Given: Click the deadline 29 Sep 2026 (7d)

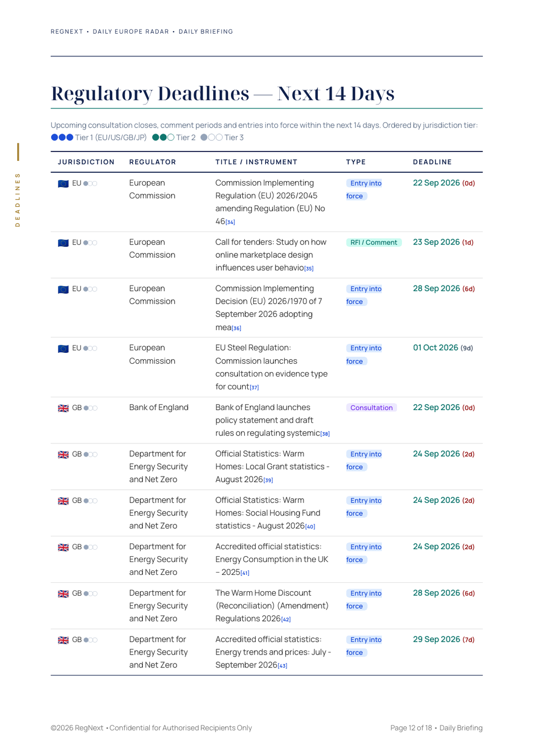Looking at the screenshot, I should (444, 639).
